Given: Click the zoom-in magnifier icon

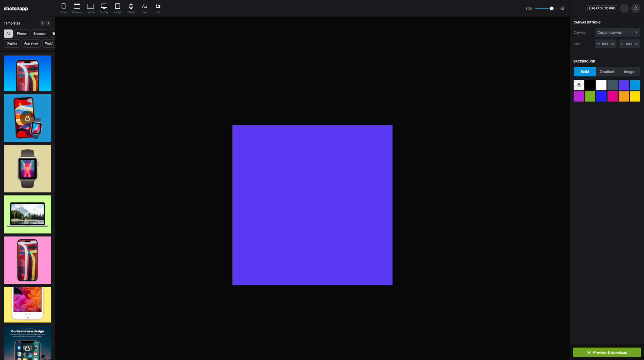Looking at the screenshot, I should (562, 8).
